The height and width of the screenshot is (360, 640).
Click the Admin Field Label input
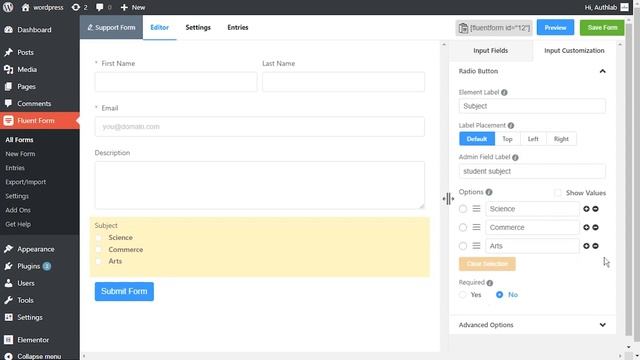[x=532, y=171]
